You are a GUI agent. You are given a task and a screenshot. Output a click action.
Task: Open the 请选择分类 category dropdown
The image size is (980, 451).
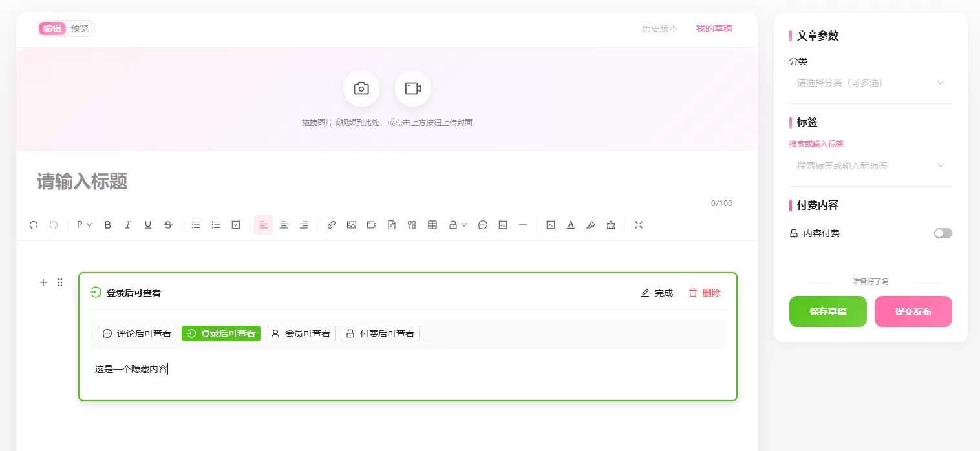click(x=870, y=83)
